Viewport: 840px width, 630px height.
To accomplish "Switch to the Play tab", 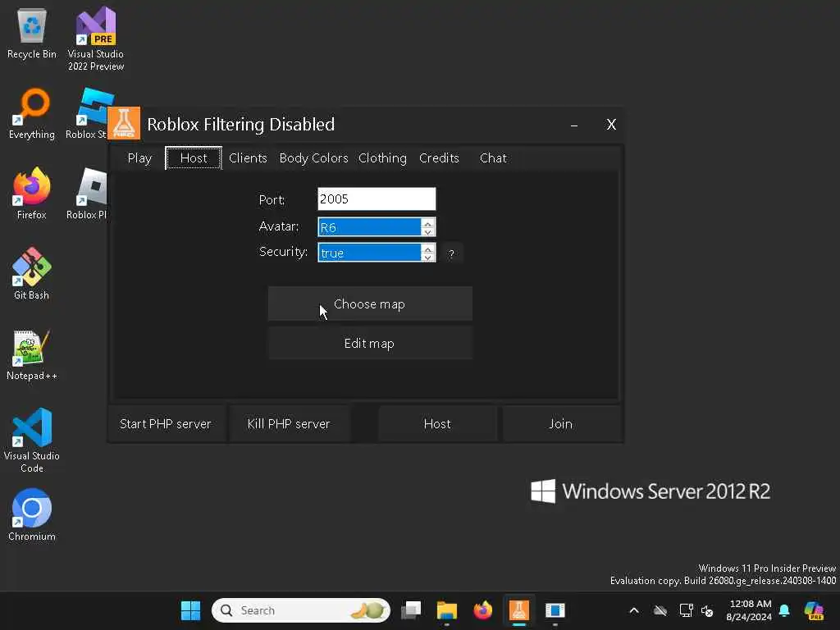I will tap(139, 158).
